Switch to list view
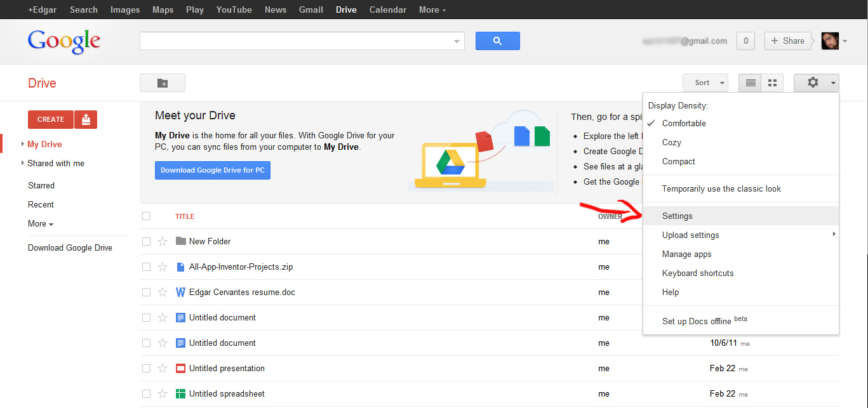Screen dimensions: 868x408 click(750, 82)
